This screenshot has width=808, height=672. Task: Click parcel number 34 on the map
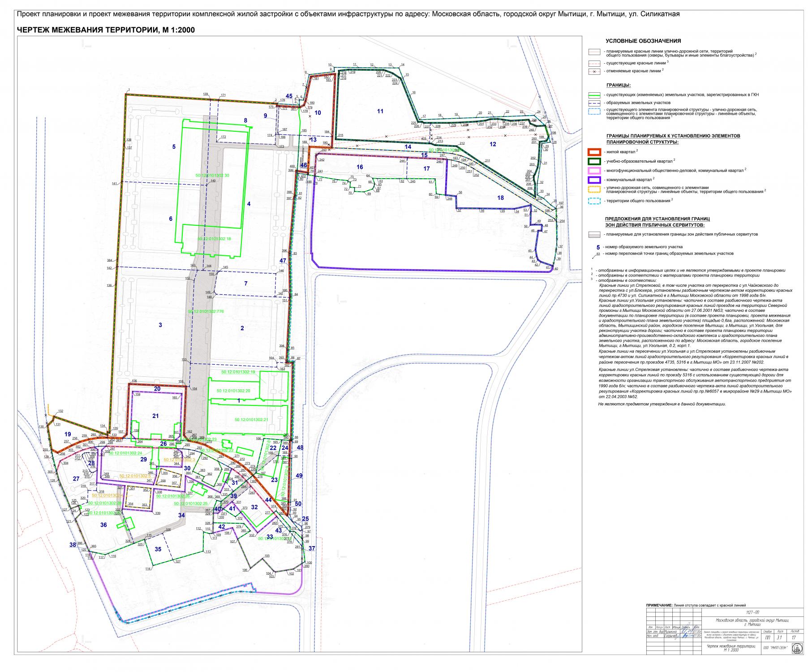pos(181,516)
